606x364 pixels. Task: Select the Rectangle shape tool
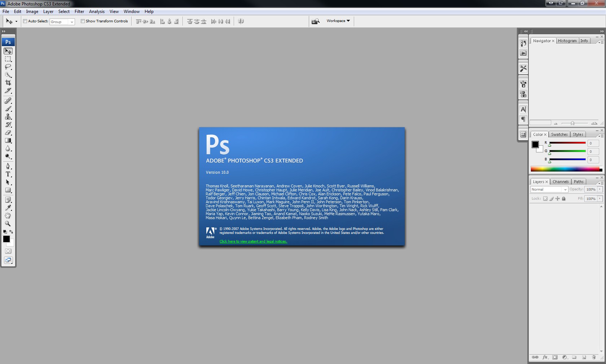click(8, 190)
